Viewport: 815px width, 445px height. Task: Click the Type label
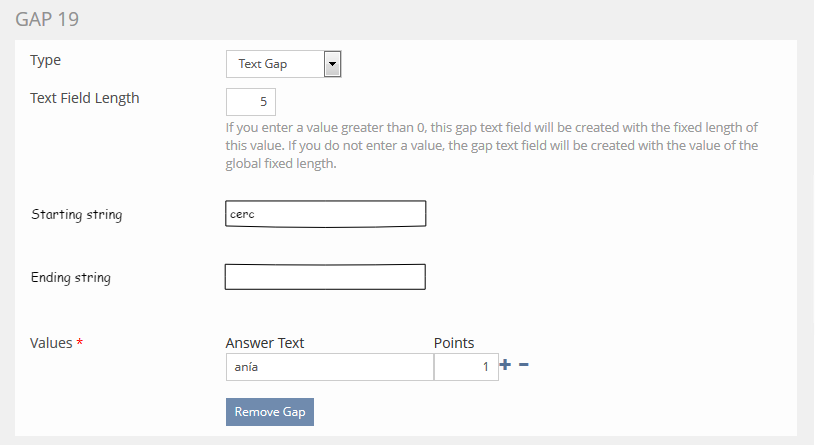pyautogui.click(x=46, y=61)
